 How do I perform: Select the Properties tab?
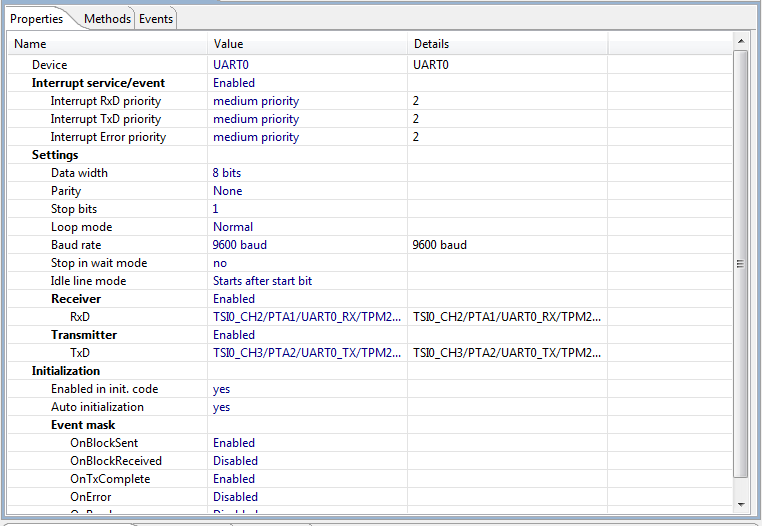[x=37, y=19]
